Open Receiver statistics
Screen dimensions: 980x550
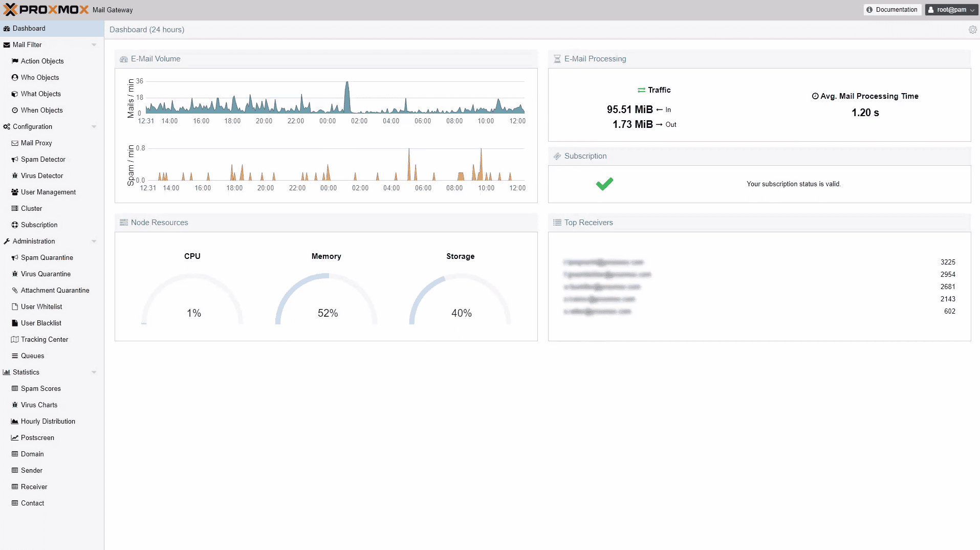point(52,487)
